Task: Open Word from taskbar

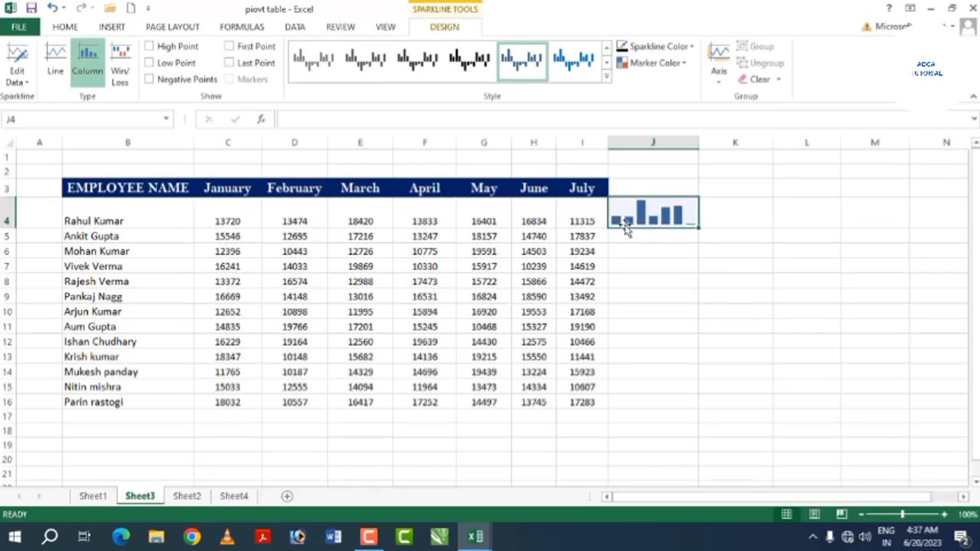Action: coord(334,536)
